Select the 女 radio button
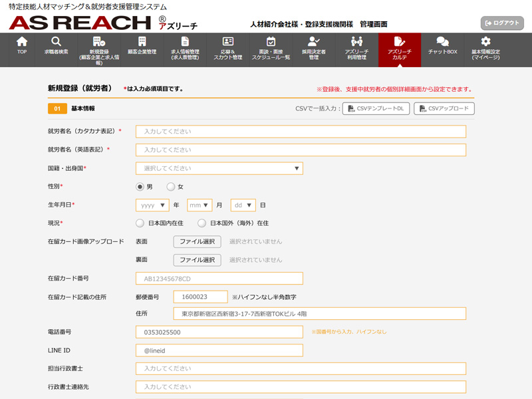The height and width of the screenshot is (399, 532). (171, 187)
